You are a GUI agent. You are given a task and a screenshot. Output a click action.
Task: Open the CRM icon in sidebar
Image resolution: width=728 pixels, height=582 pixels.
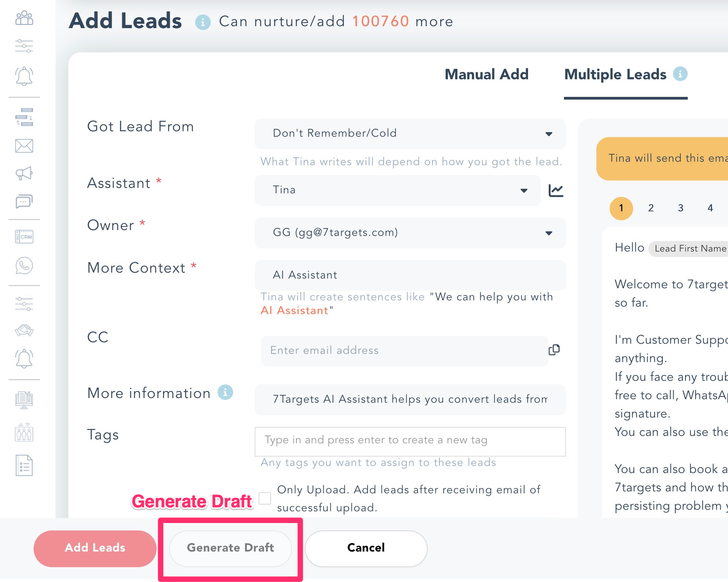pyautogui.click(x=24, y=237)
